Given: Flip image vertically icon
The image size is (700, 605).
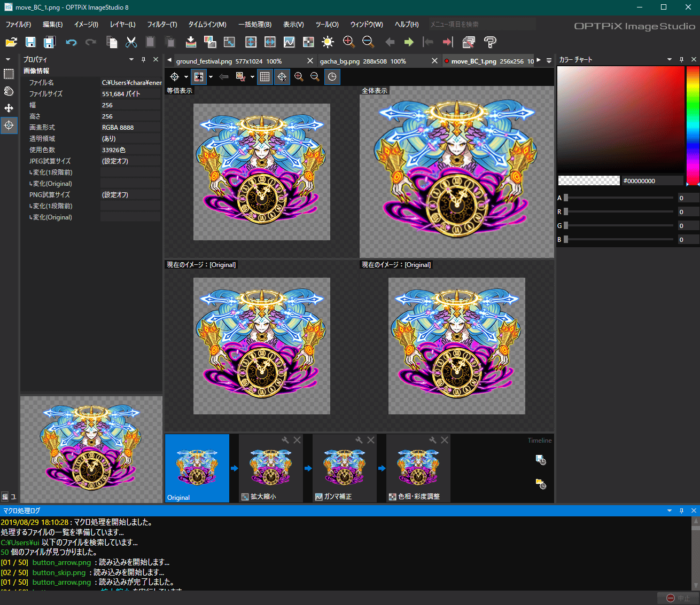Looking at the screenshot, I should tap(251, 42).
